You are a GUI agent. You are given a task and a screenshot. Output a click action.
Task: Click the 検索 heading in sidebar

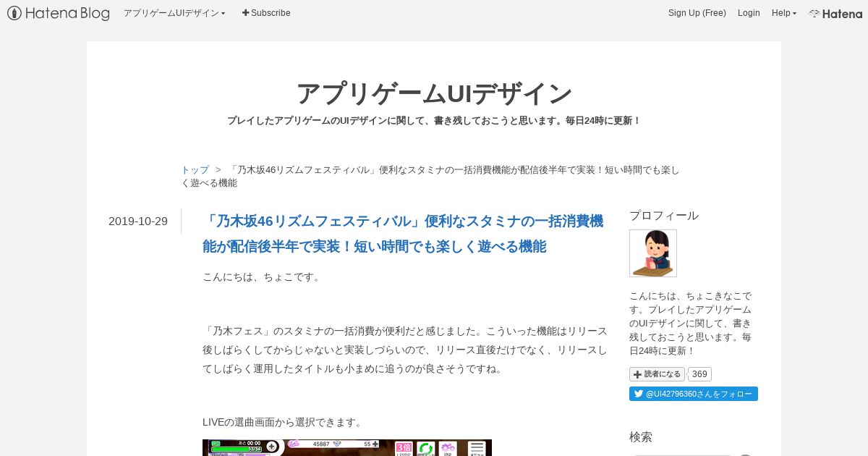tap(641, 437)
